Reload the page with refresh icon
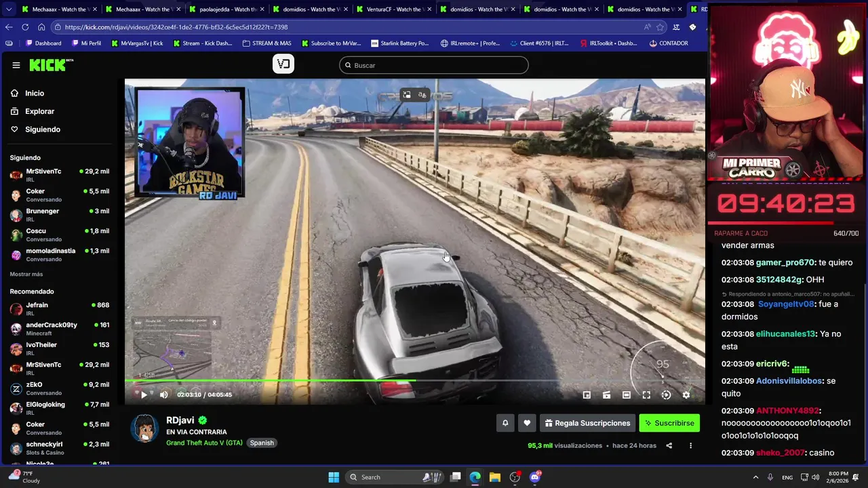Viewport: 868px width, 488px height. [x=25, y=27]
